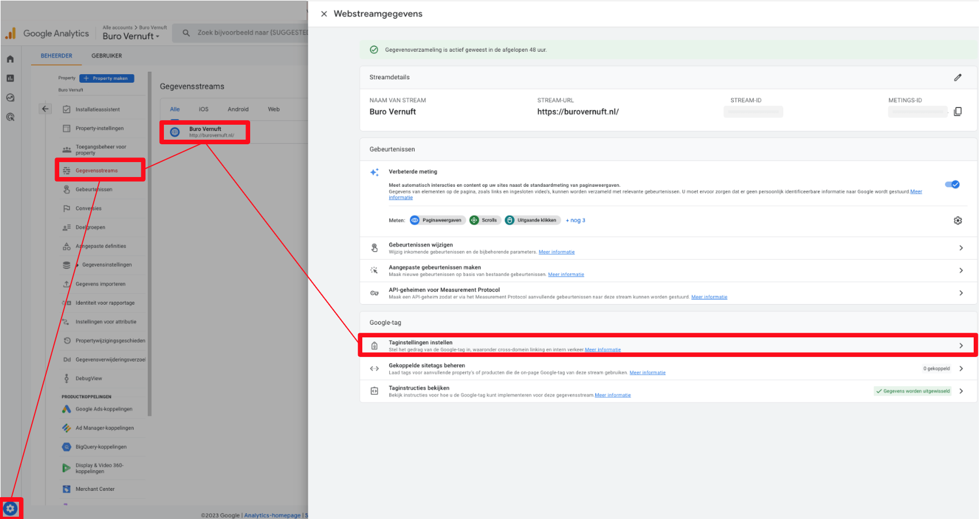Screen dimensions: 980x519
Task: Click '+ nog 3' measurements link
Action: point(575,221)
